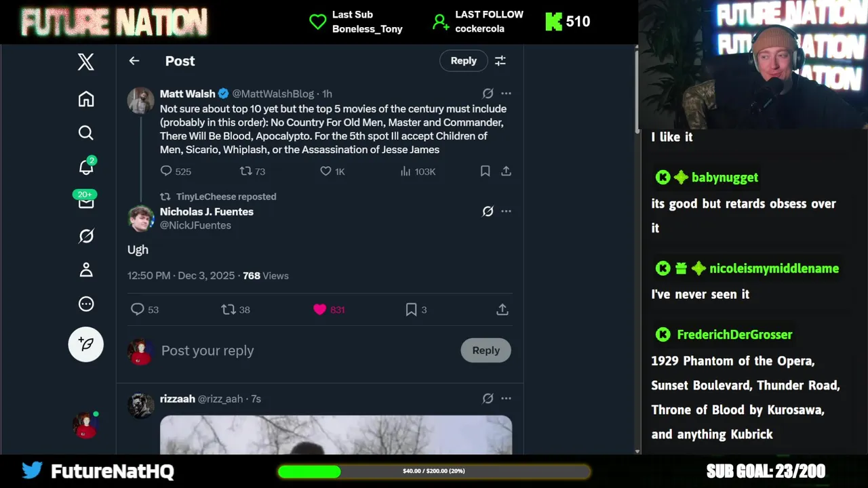Repost Fuentes post showing 38

[236, 310]
